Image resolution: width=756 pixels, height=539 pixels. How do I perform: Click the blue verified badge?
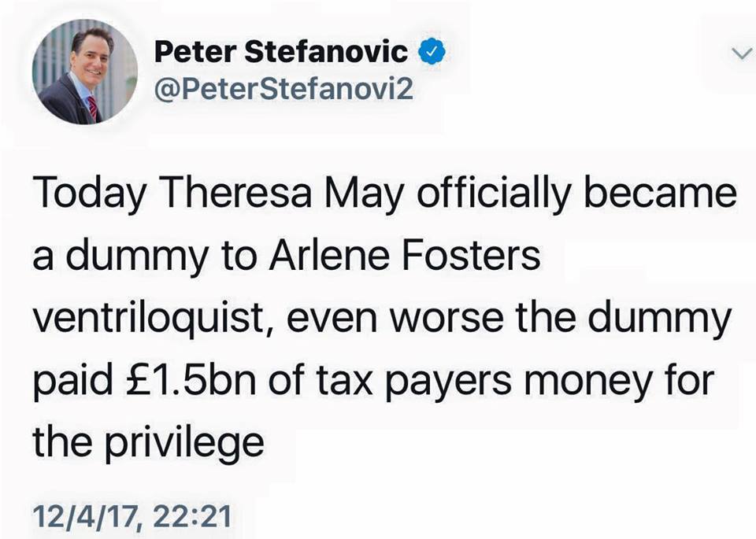432,52
